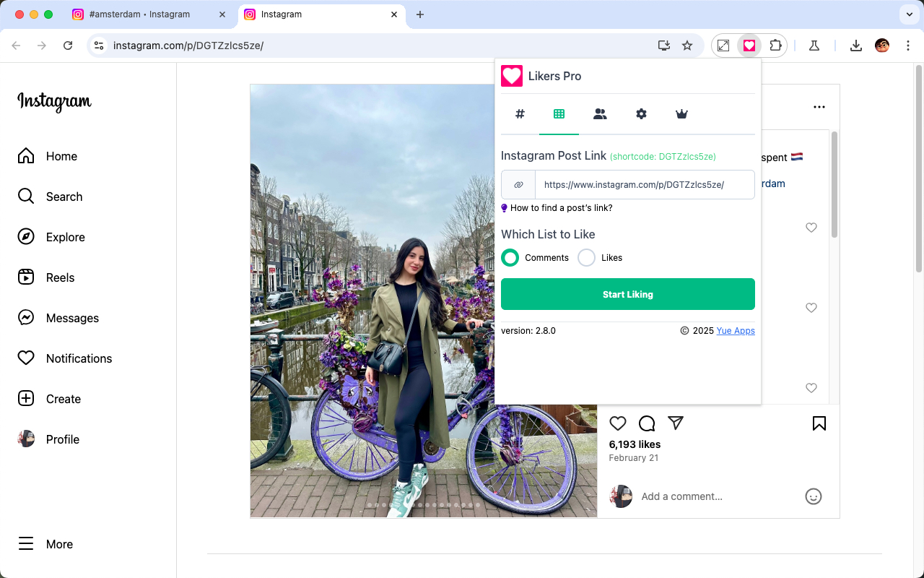
Task: Open Likers Pro settings gear tab
Action: pyautogui.click(x=641, y=113)
